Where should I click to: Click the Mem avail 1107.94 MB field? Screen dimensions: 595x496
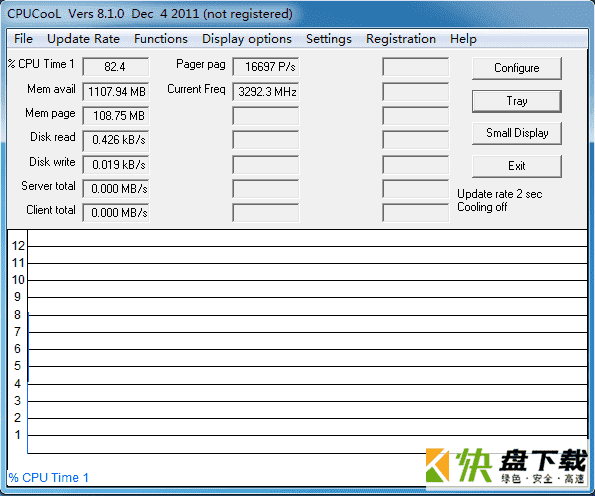[x=115, y=91]
